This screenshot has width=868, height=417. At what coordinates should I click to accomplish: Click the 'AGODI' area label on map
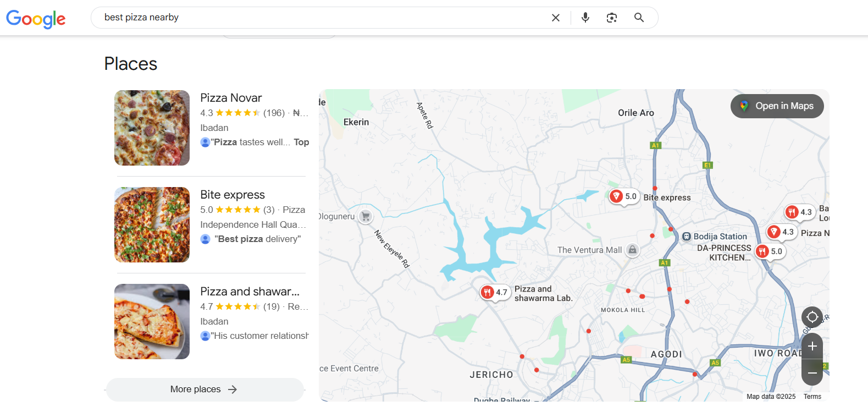(666, 354)
